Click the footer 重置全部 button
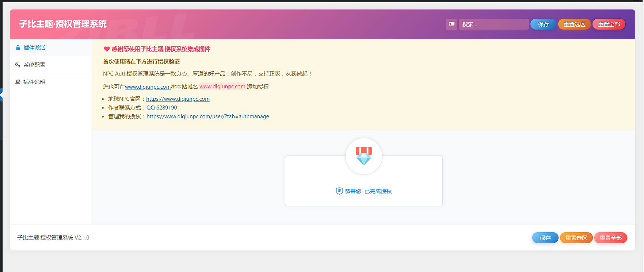 coord(610,238)
